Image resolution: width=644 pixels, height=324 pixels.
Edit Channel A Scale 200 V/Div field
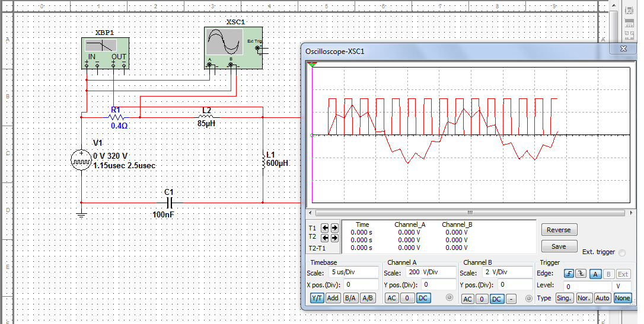click(431, 272)
